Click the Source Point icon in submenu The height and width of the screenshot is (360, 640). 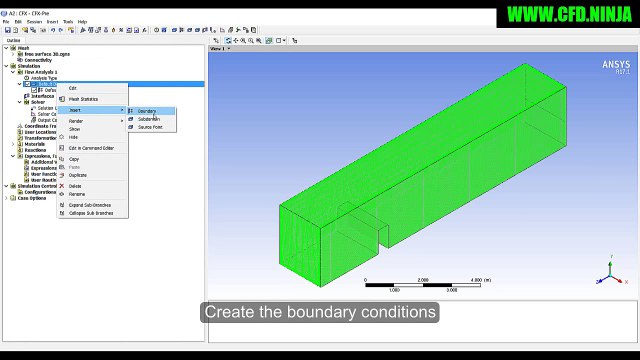click(x=131, y=127)
